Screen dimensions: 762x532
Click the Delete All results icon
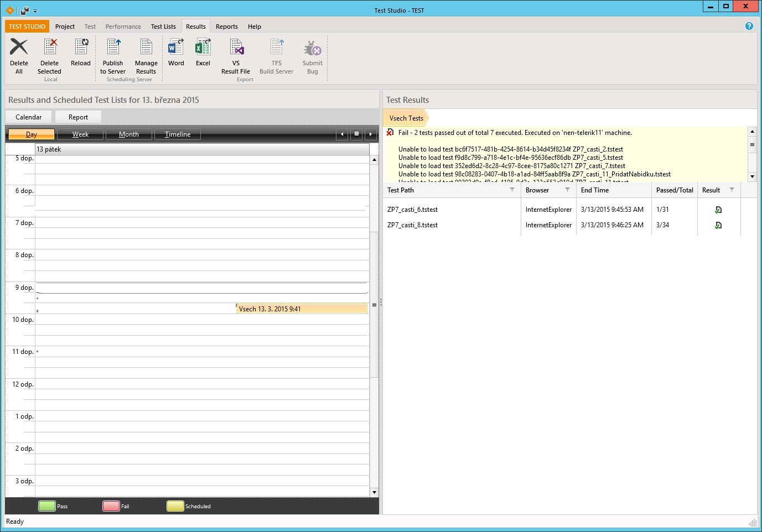pyautogui.click(x=19, y=48)
